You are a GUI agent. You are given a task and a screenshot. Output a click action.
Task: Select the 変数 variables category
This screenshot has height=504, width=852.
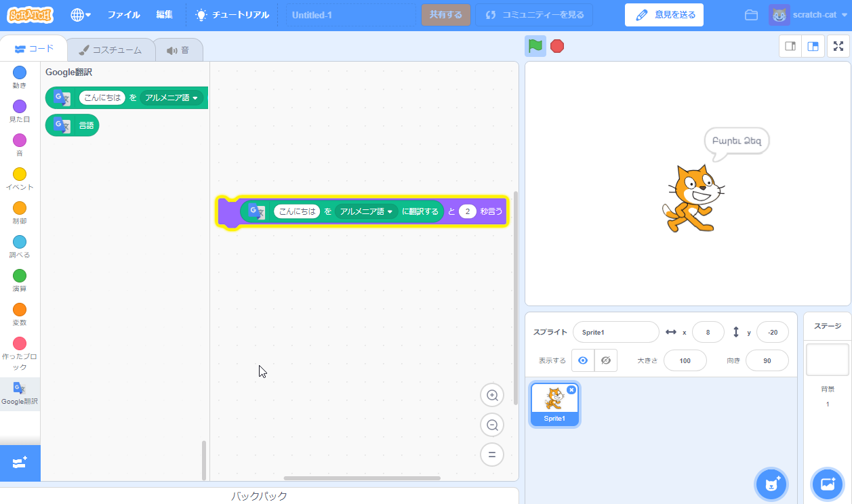pos(20,314)
